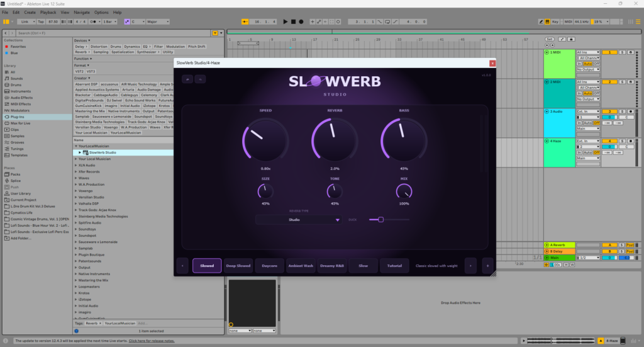Click the browser filter toggle icon
Viewport: 644px width, 347px height.
coord(215,33)
